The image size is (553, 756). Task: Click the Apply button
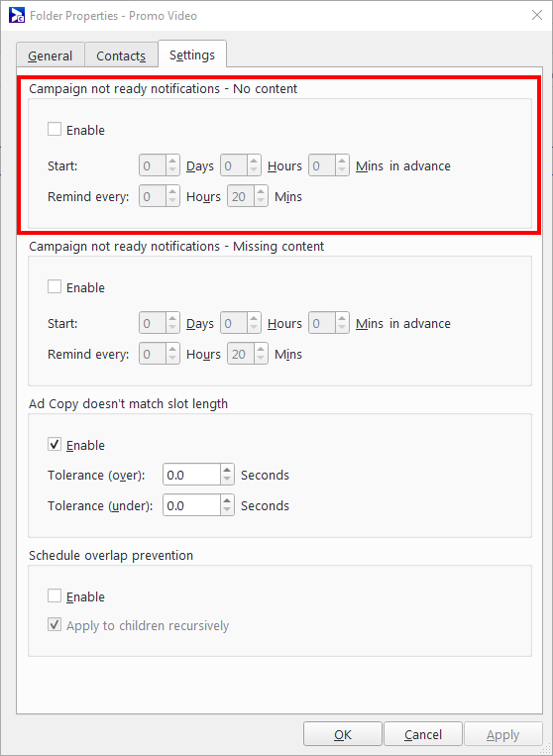point(502,734)
